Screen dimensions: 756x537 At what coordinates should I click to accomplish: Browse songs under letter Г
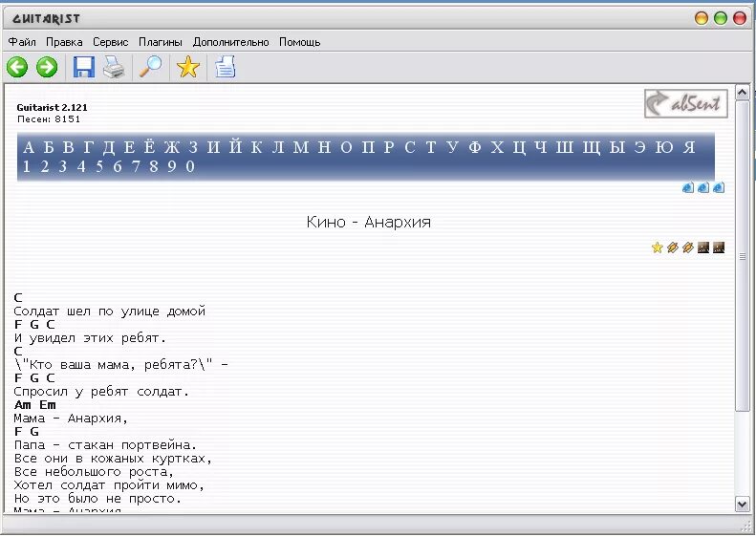pyautogui.click(x=87, y=147)
